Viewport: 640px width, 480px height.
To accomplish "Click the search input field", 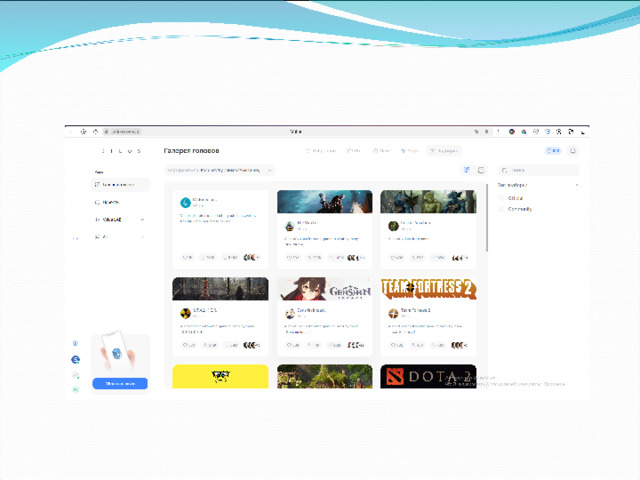I will tap(540, 170).
